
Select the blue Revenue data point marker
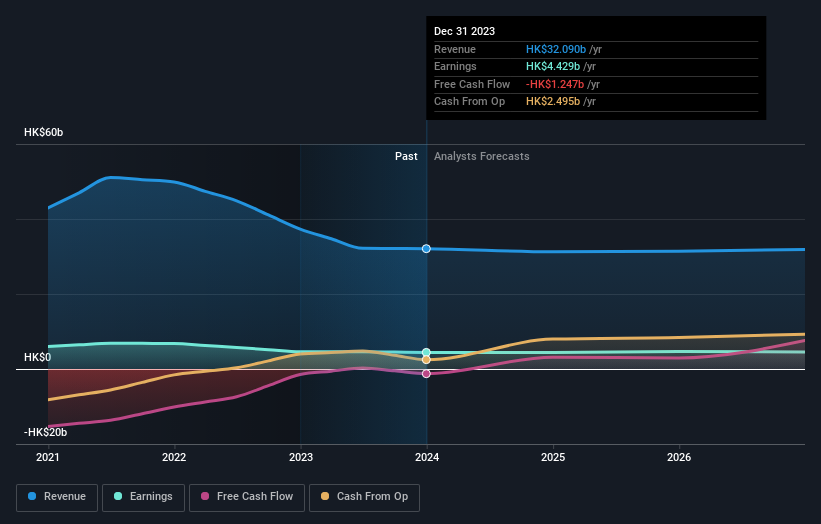(x=426, y=249)
